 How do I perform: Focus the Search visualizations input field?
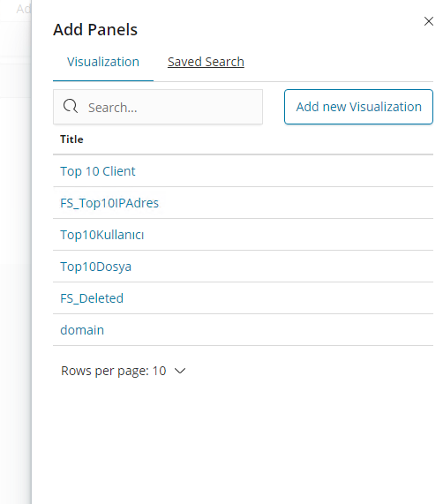[158, 107]
